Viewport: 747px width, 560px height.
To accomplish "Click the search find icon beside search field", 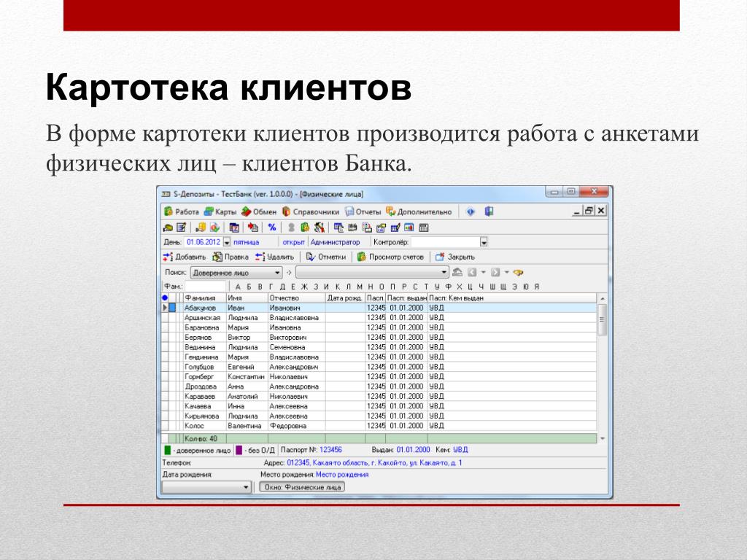I will tap(457, 273).
